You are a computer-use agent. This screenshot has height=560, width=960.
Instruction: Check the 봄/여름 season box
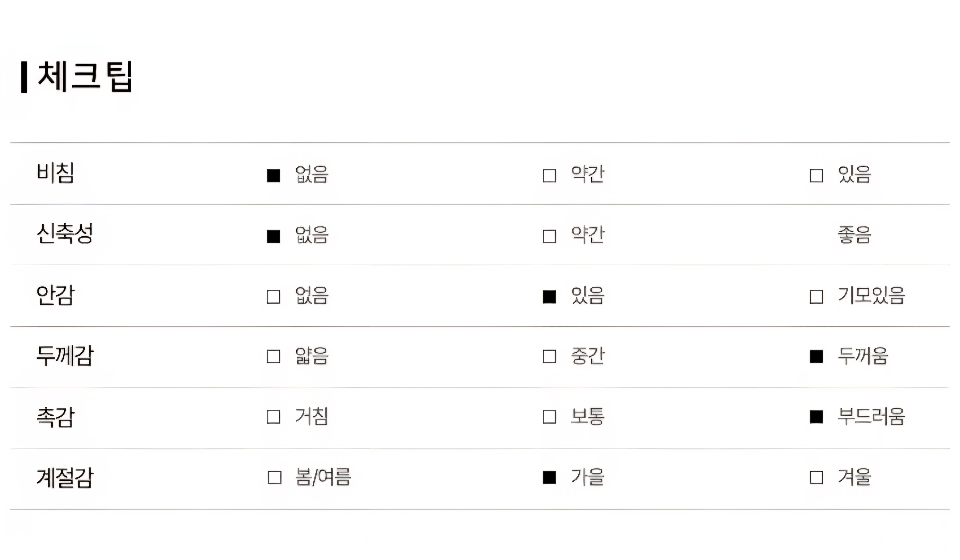(x=275, y=477)
